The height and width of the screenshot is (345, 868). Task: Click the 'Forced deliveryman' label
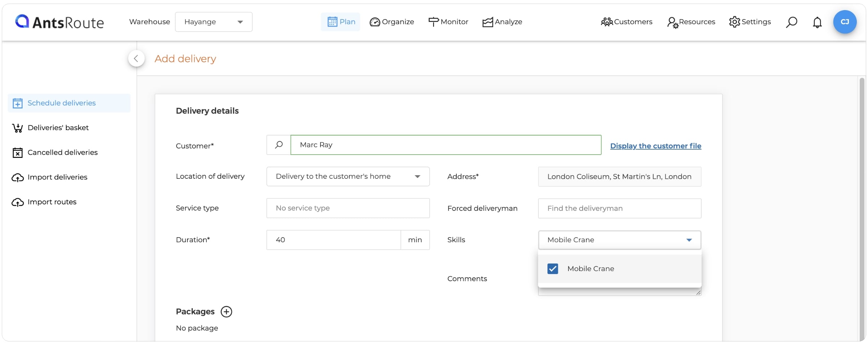coord(482,208)
